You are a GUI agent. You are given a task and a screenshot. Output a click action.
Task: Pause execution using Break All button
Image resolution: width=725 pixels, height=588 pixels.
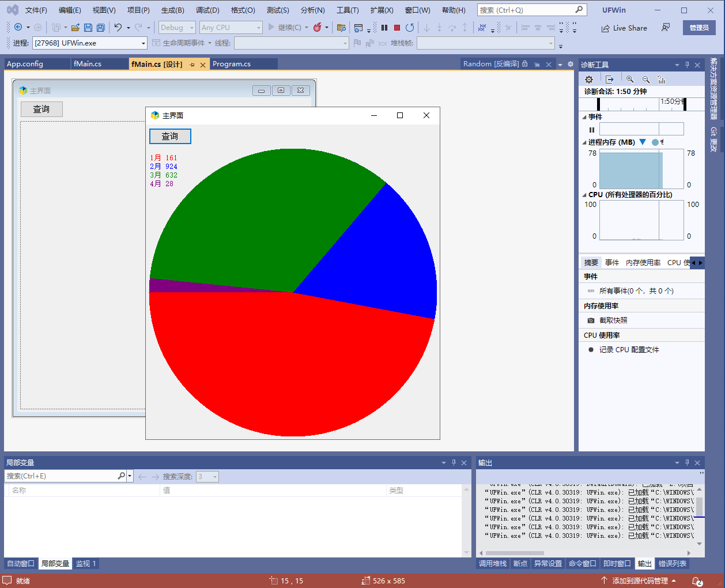pyautogui.click(x=384, y=28)
